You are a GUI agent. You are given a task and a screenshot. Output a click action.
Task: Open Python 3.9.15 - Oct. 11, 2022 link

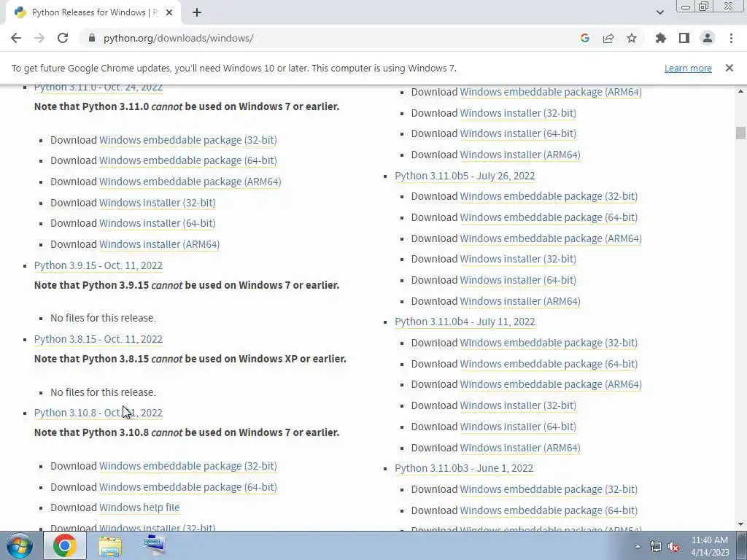click(x=98, y=265)
